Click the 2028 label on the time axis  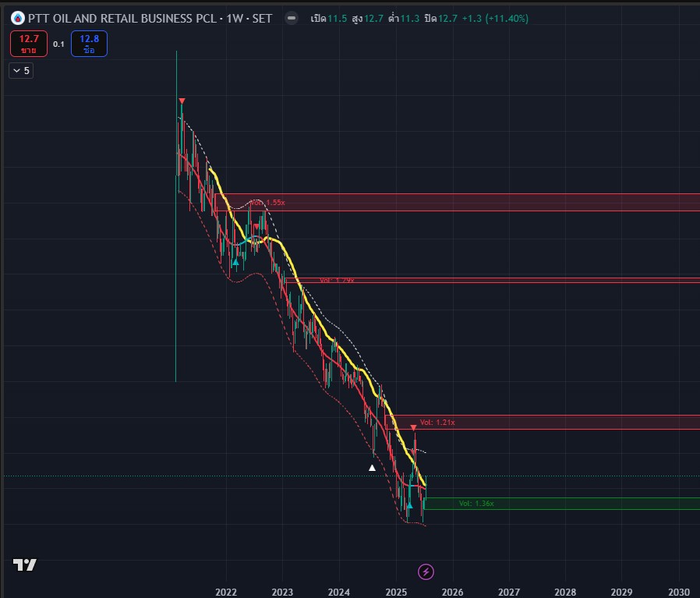coord(565,593)
